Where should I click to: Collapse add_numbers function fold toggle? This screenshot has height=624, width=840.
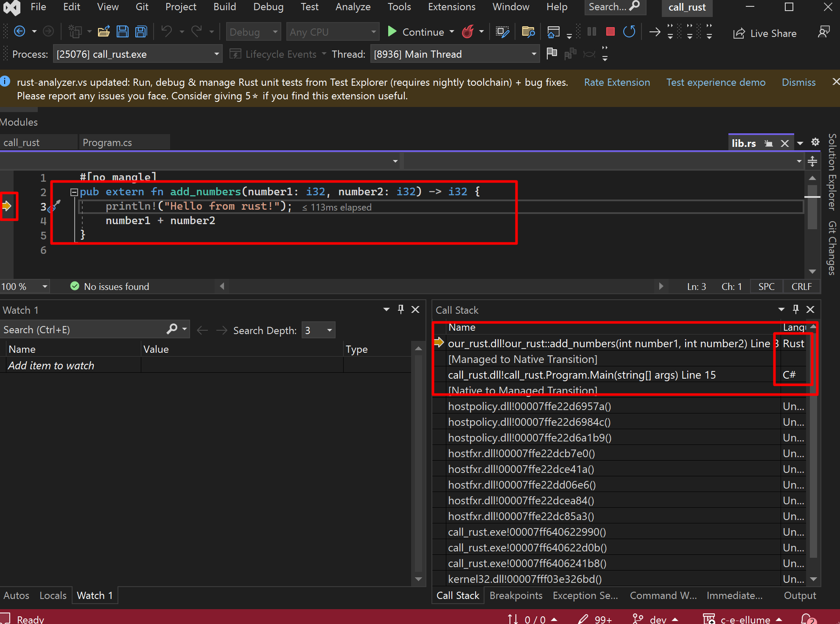pos(74,192)
